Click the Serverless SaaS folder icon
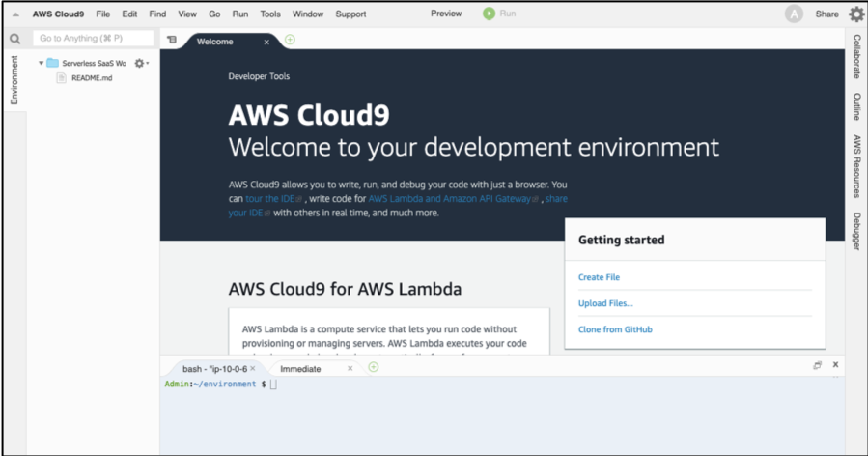868x456 pixels. pyautogui.click(x=52, y=63)
